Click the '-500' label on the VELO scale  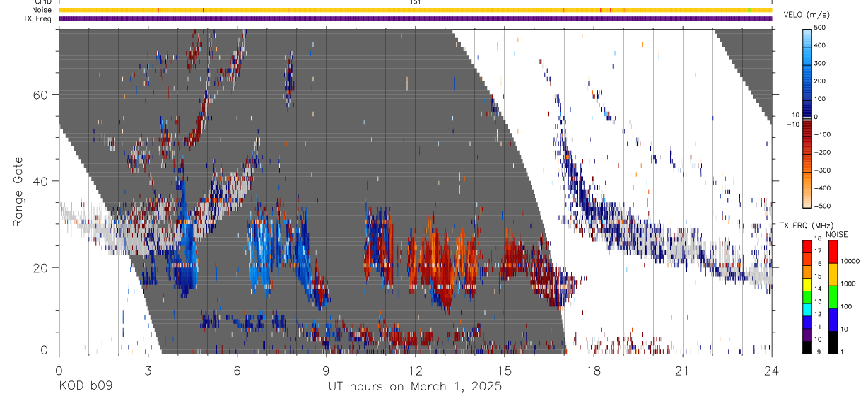click(821, 206)
